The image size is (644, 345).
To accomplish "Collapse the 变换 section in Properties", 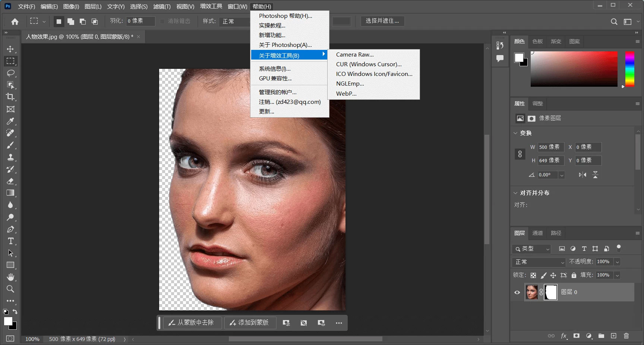I will tap(515, 133).
